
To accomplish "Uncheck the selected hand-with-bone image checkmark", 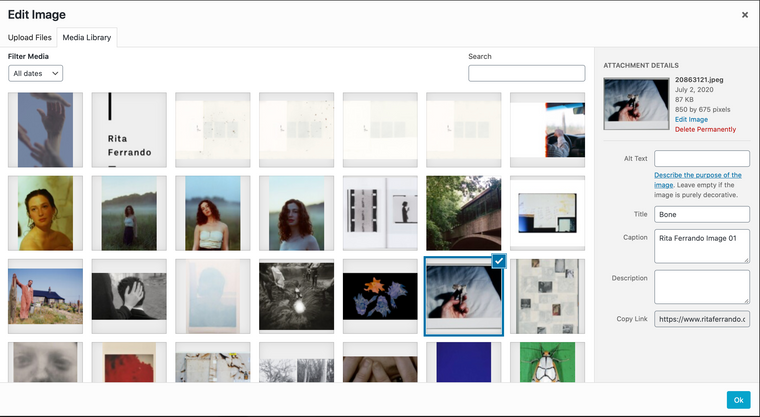I will 499,260.
